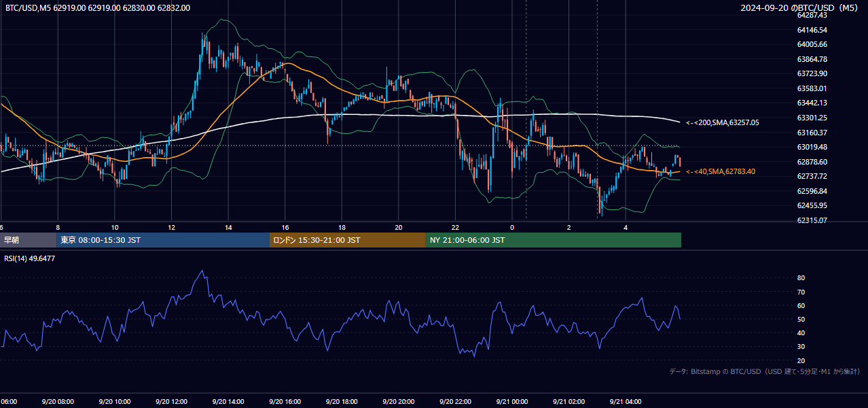Viewport: 868px width, 408px height.
Task: Click the BTC/USD,M5 OHLC header text
Action: pyautogui.click(x=98, y=7)
